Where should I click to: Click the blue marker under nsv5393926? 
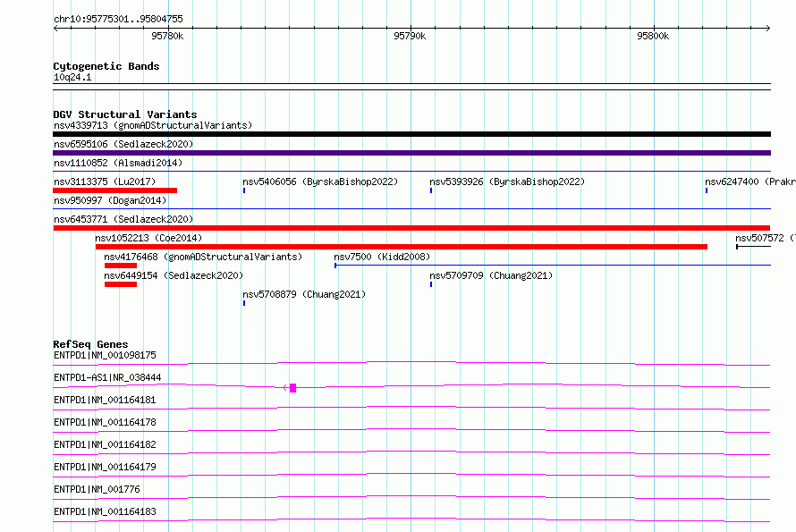coord(431,190)
